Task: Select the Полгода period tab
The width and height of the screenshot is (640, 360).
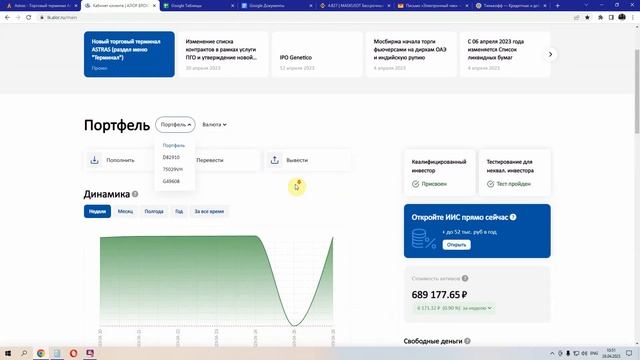Action: point(154,211)
